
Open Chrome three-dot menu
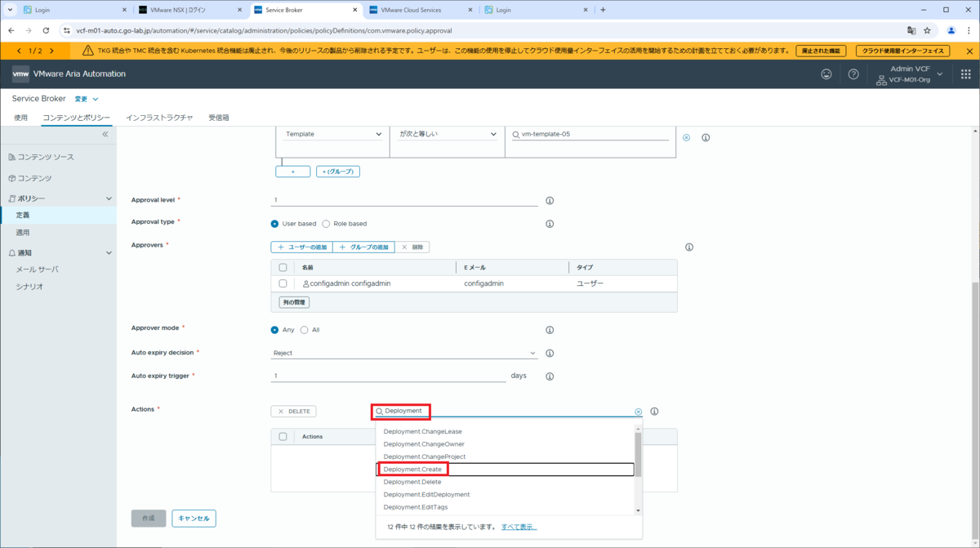969,30
